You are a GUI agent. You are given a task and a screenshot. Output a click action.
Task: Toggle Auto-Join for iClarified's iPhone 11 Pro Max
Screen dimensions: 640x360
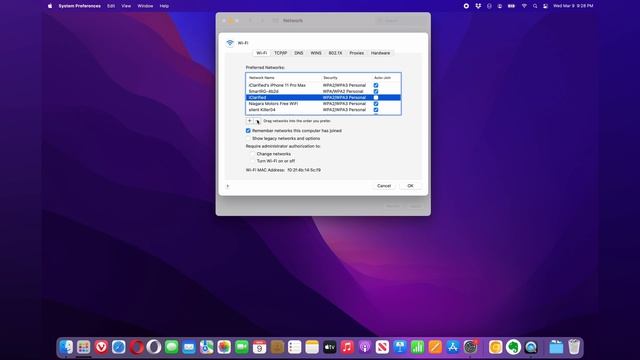pyautogui.click(x=376, y=85)
